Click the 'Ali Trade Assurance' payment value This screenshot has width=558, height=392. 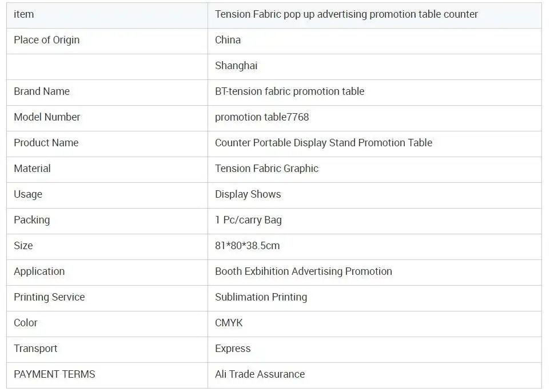coord(260,374)
